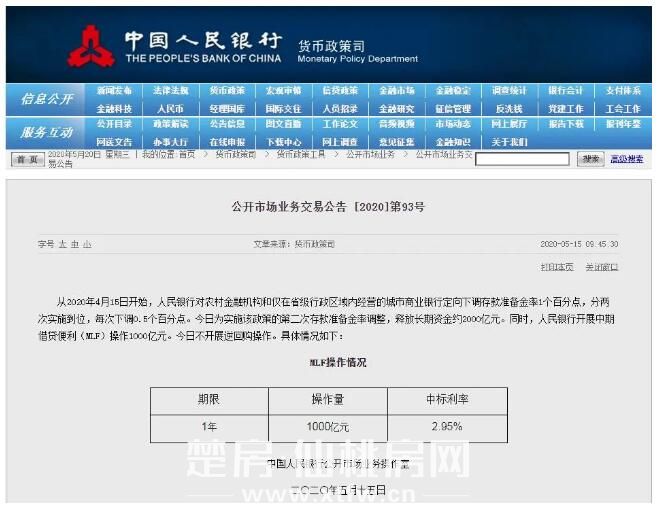Select 音频视频 in the service menu
Image resolution: width=658 pixels, height=509 pixels.
[x=397, y=124]
